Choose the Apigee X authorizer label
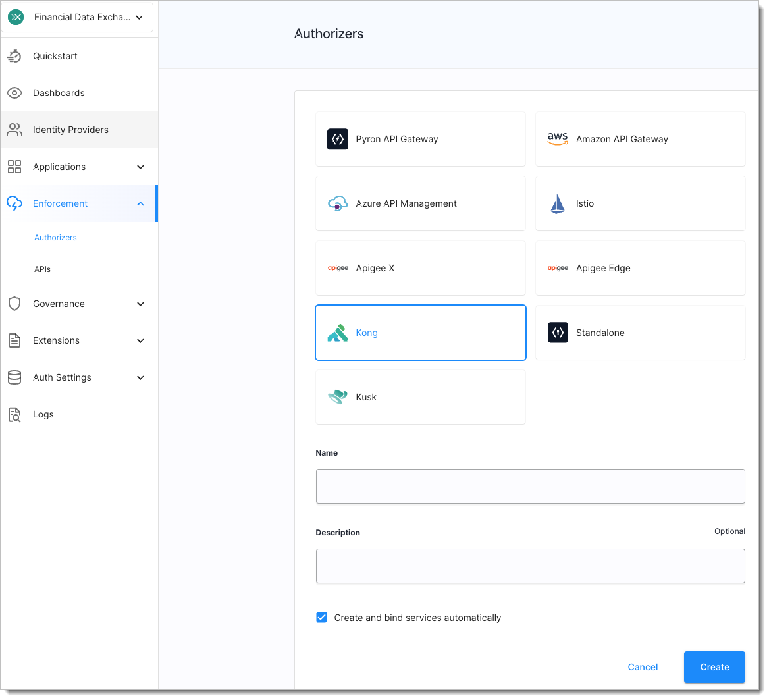This screenshot has height=700, width=769. pyautogui.click(x=375, y=268)
